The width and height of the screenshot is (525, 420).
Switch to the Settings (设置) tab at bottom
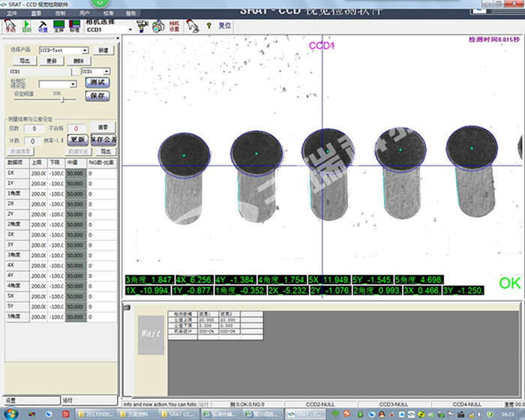click(32, 400)
